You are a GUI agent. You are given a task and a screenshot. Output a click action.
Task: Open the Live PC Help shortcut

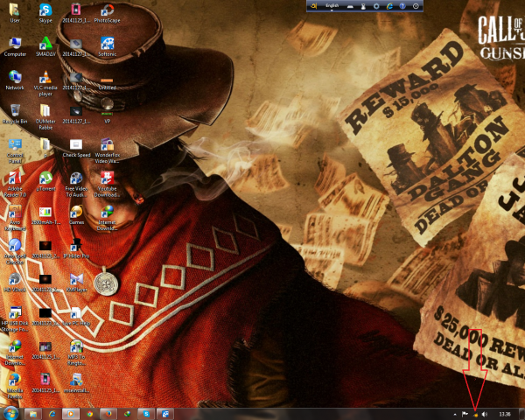(x=76, y=316)
